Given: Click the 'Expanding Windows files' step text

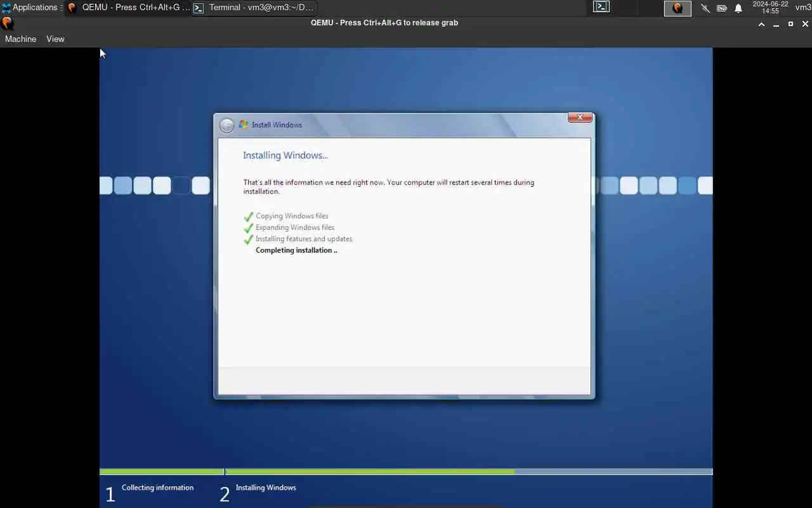Looking at the screenshot, I should click(295, 227).
